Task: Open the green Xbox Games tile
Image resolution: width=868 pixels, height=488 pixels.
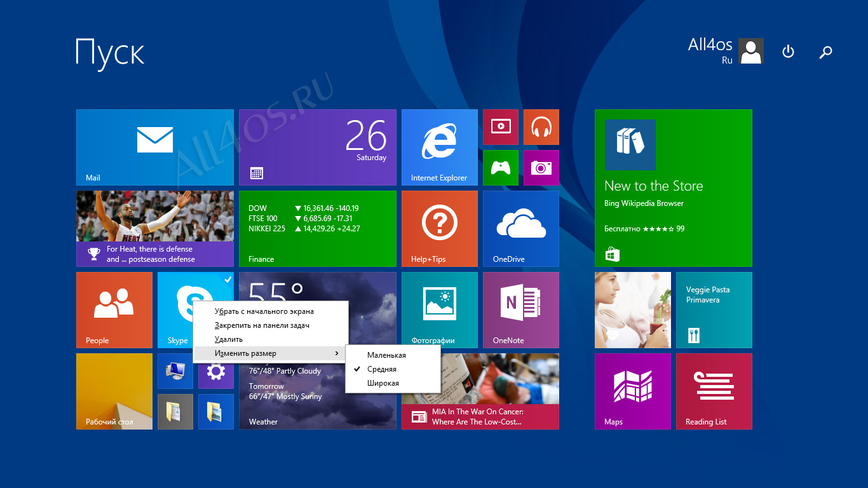Action: (501, 168)
